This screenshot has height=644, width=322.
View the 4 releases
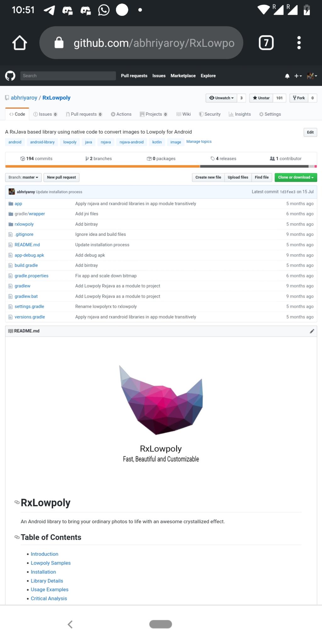pyautogui.click(x=223, y=158)
